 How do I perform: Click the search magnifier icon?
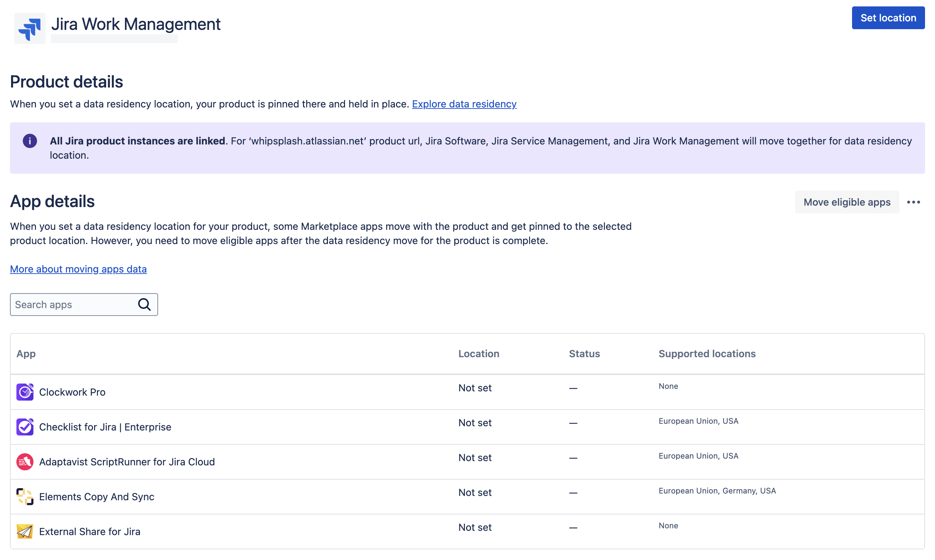pyautogui.click(x=145, y=304)
